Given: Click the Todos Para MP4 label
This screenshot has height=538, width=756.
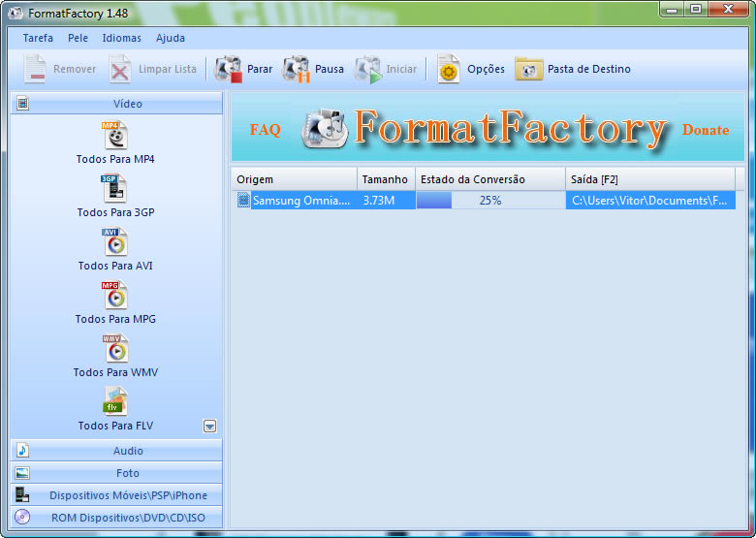Looking at the screenshot, I should click(x=115, y=159).
